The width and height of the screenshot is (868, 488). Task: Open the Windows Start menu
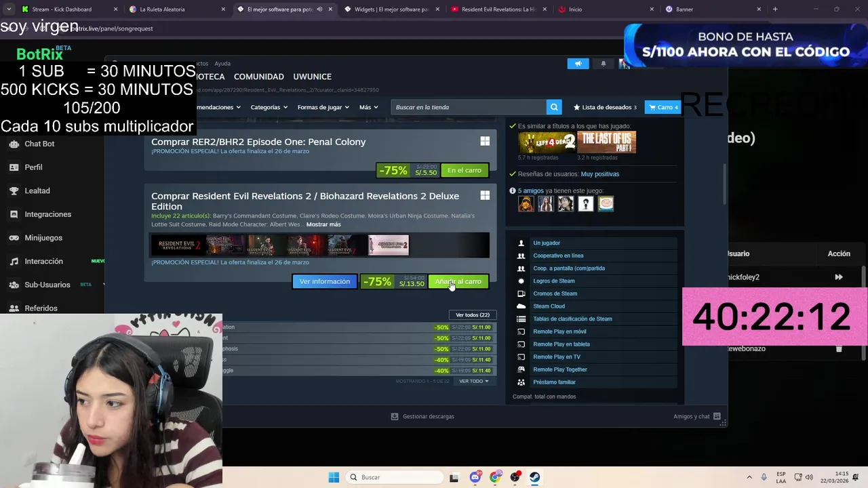334,477
